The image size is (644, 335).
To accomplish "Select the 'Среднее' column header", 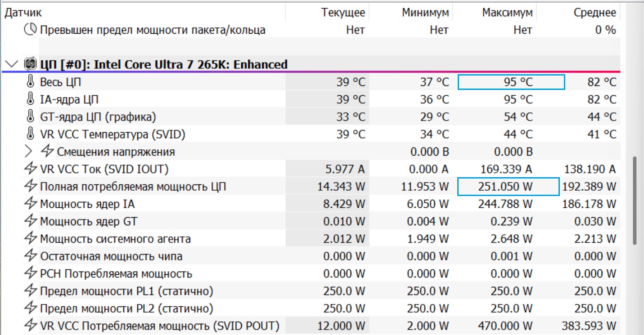I will point(594,13).
